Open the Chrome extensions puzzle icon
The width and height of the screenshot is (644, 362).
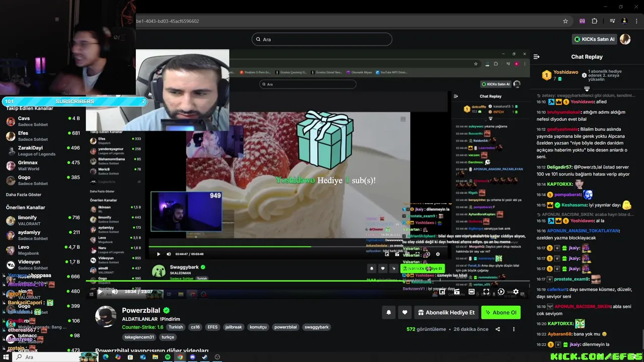pyautogui.click(x=594, y=21)
